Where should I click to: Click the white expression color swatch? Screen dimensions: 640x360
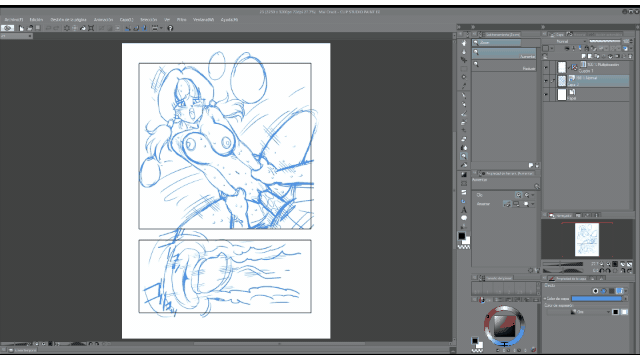tap(624, 312)
